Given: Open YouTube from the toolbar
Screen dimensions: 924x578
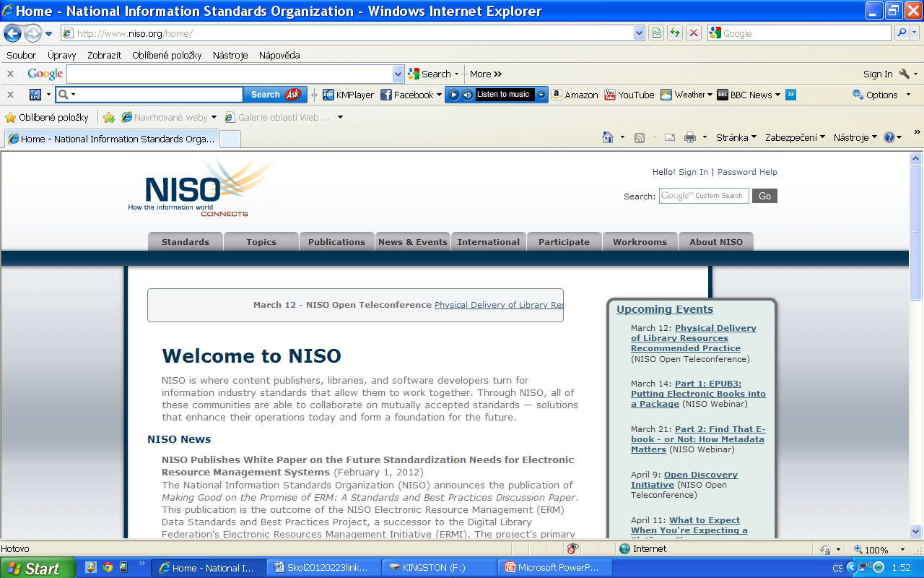Looking at the screenshot, I should (629, 95).
